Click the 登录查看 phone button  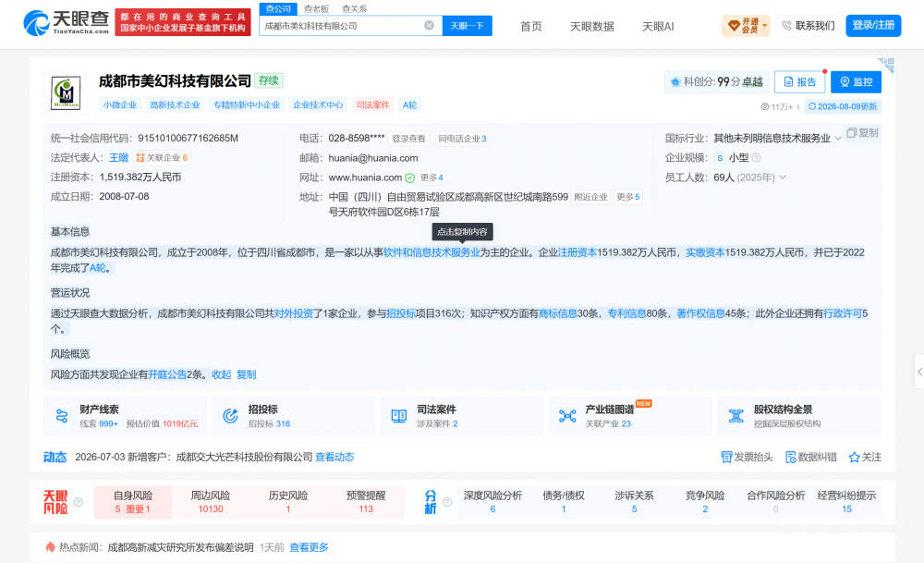click(408, 139)
